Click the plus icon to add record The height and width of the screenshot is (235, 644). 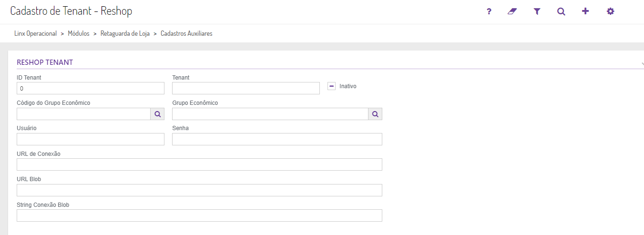point(585,11)
